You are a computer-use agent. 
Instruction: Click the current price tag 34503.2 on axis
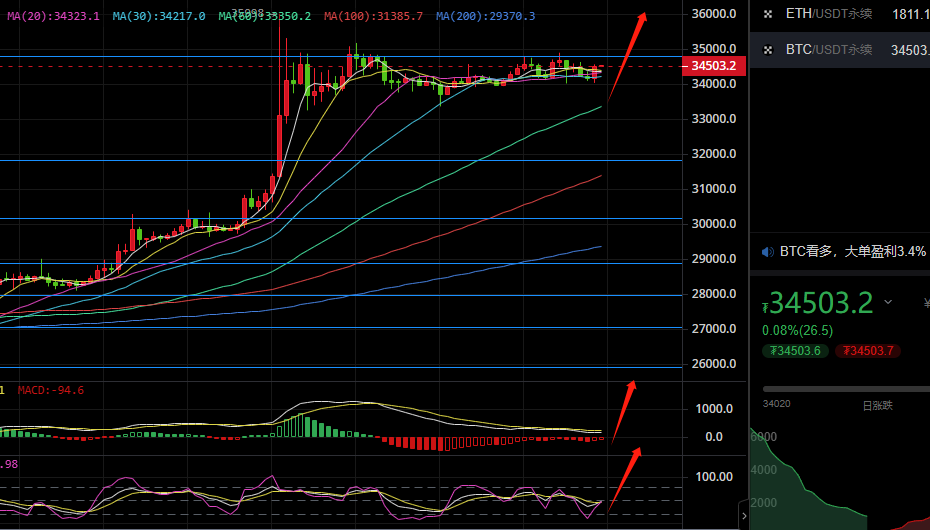[713, 66]
